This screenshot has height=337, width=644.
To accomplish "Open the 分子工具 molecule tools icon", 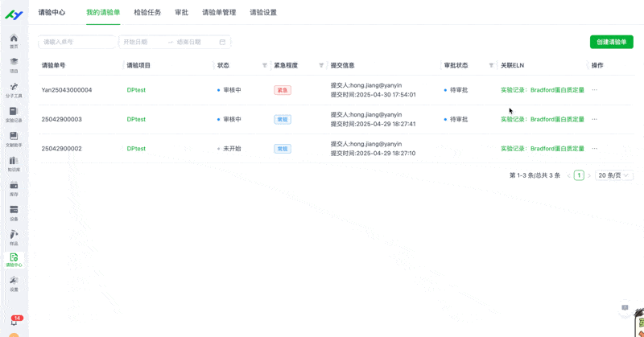I will (x=14, y=90).
